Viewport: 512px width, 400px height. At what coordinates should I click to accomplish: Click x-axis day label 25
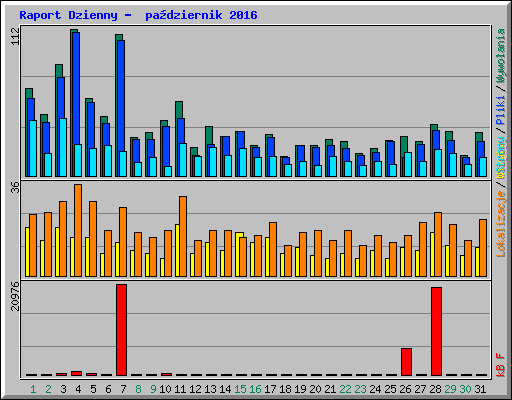pyautogui.click(x=390, y=389)
